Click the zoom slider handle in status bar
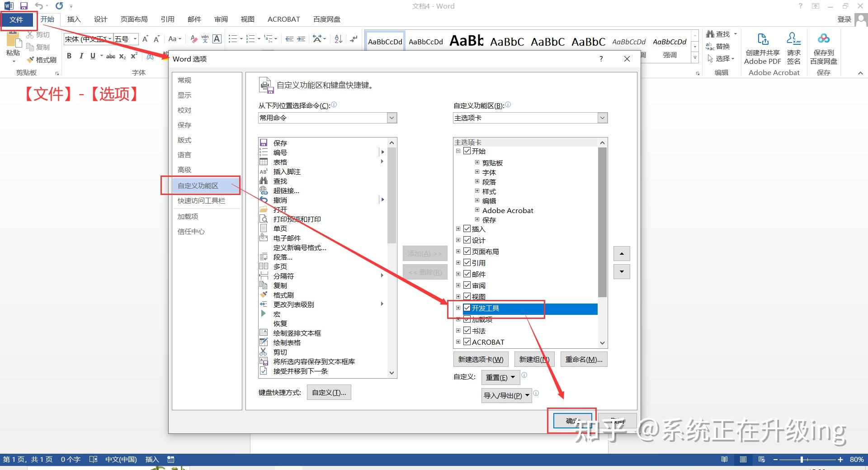Viewport: 868px width, 470px height. tap(802, 460)
